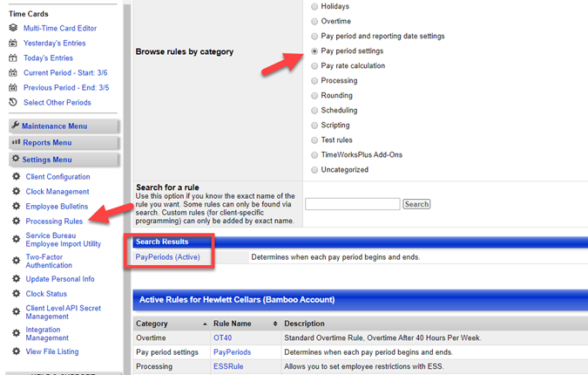The image size is (588, 375).
Task: Select the Pay rate calculation radio button
Action: [314, 65]
